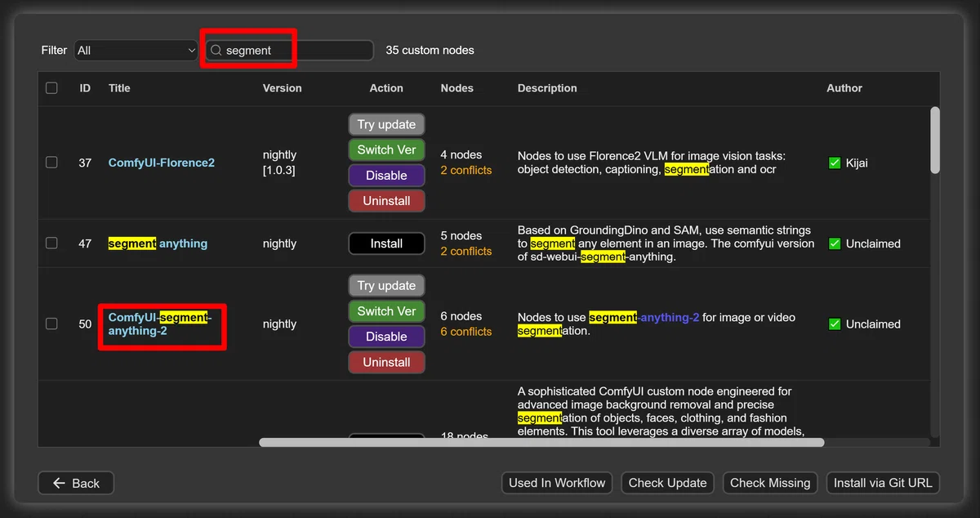Image resolution: width=980 pixels, height=518 pixels.
Task: Click ID 37 cell
Action: [x=85, y=163]
